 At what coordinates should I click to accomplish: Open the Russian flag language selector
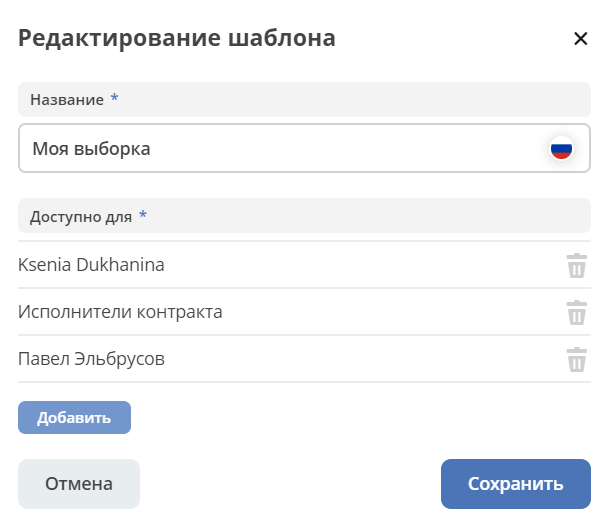(x=561, y=148)
